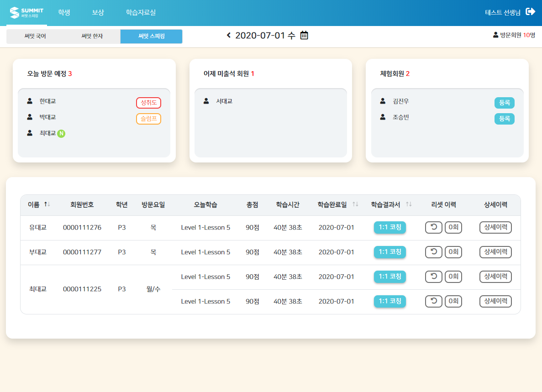Click member number 0000111225
This screenshot has height=392, width=542.
tap(82, 289)
